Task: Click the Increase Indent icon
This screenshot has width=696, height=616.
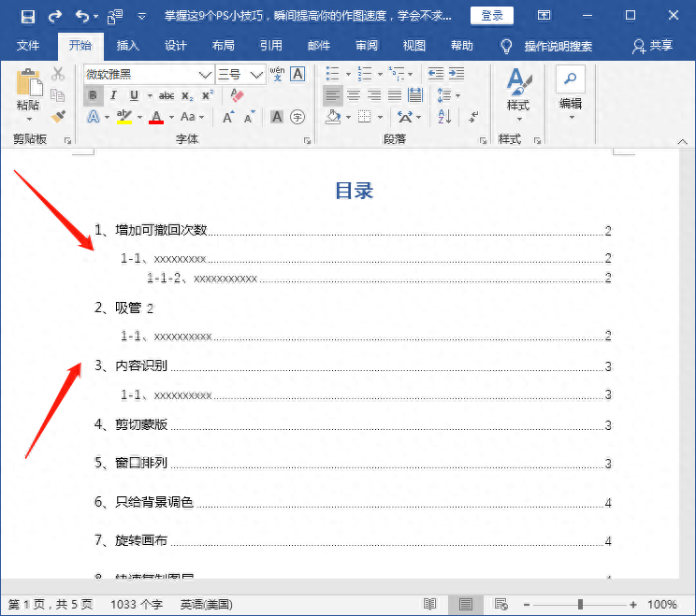Action: (457, 74)
